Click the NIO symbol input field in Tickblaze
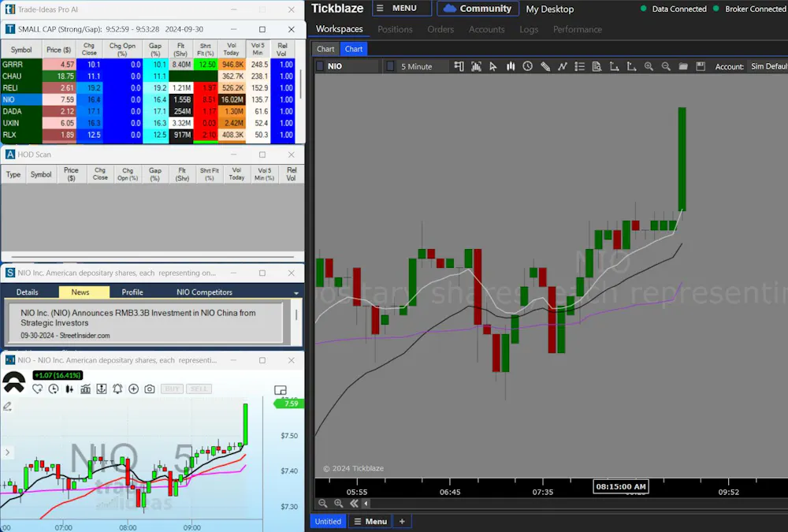This screenshot has height=532, width=788. tap(351, 66)
